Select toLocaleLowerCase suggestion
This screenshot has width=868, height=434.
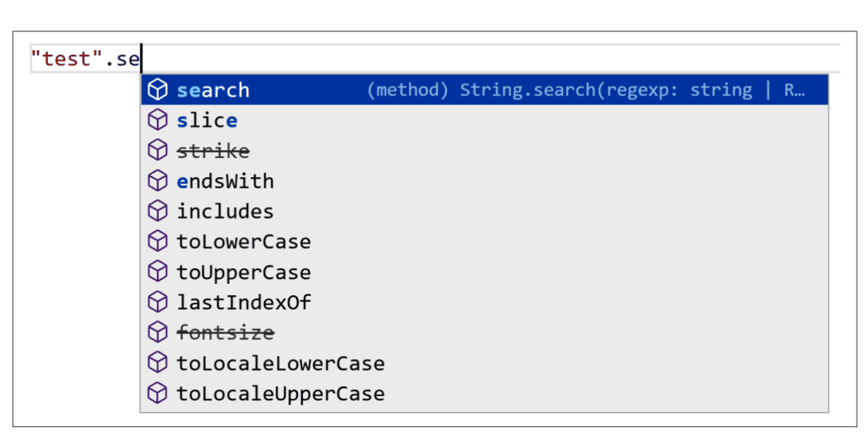[484, 363]
